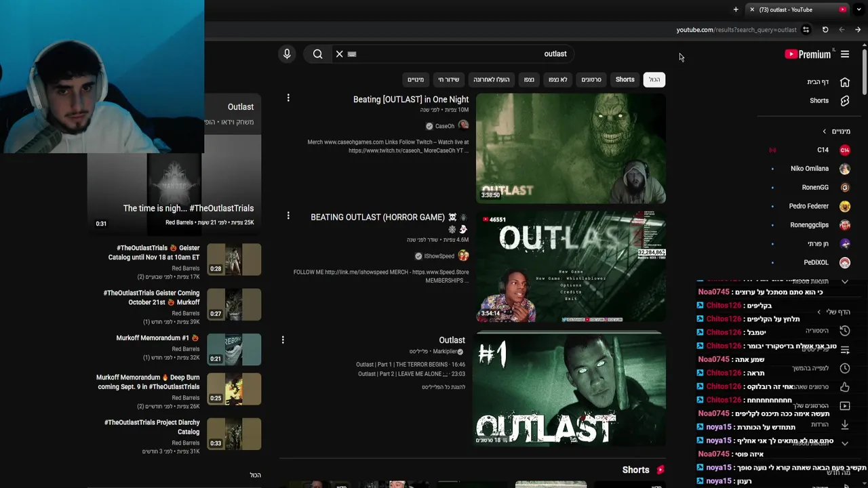Screen dimensions: 868x488
Task: Click the CaseOh channel avatar
Action: coord(463,125)
